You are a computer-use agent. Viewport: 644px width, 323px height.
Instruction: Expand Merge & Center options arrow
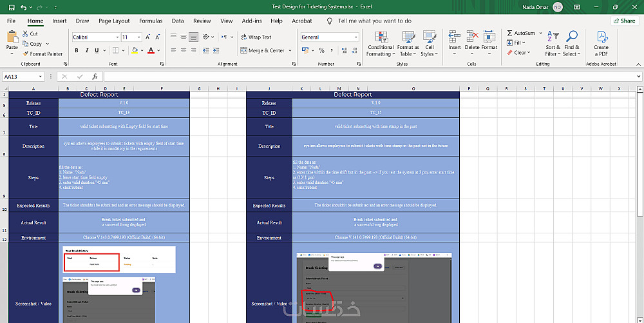pos(290,50)
